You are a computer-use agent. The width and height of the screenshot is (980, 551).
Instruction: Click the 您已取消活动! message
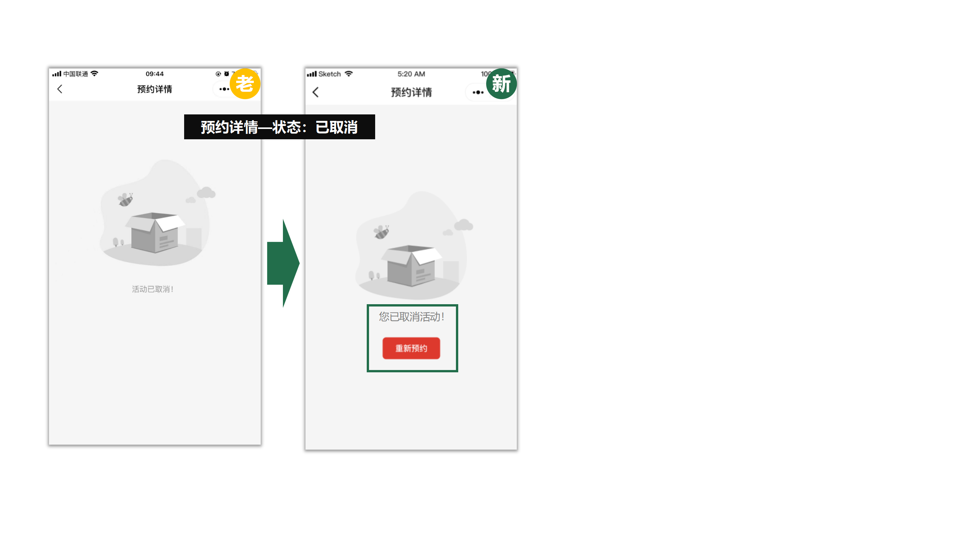point(412,317)
